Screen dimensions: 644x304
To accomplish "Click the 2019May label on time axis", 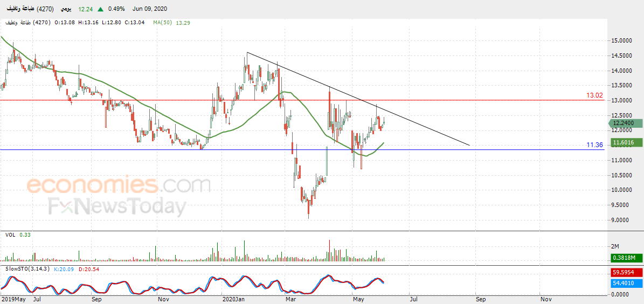I will [13, 300].
